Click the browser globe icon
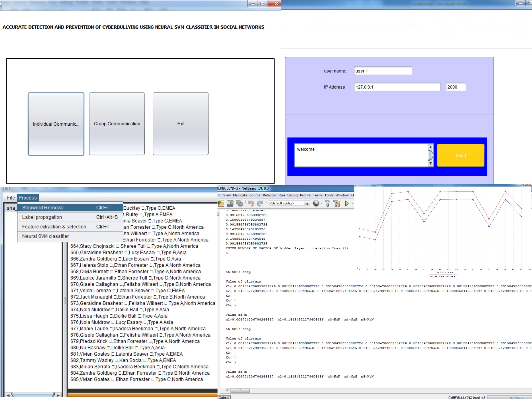The width and height of the screenshot is (532, 399). (x=316, y=203)
